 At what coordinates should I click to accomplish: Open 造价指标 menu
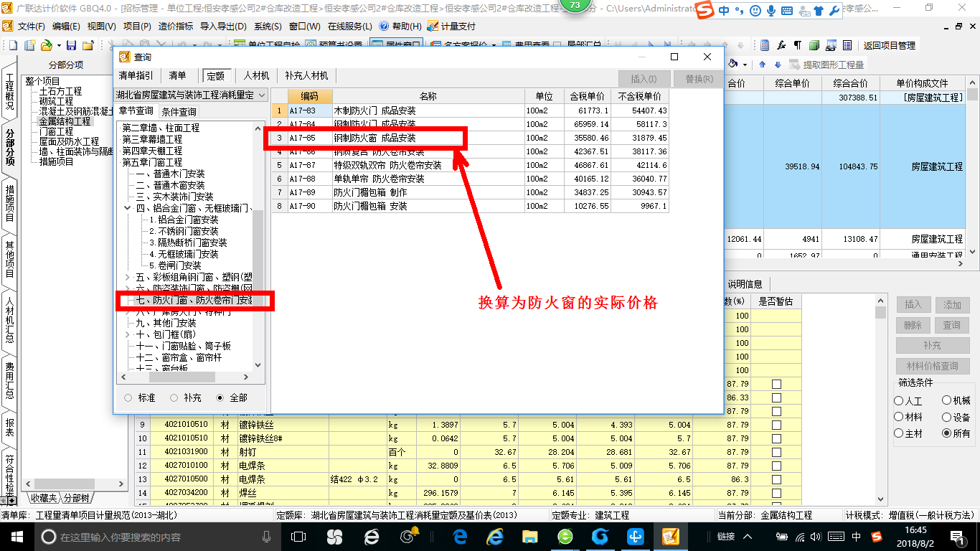[176, 26]
